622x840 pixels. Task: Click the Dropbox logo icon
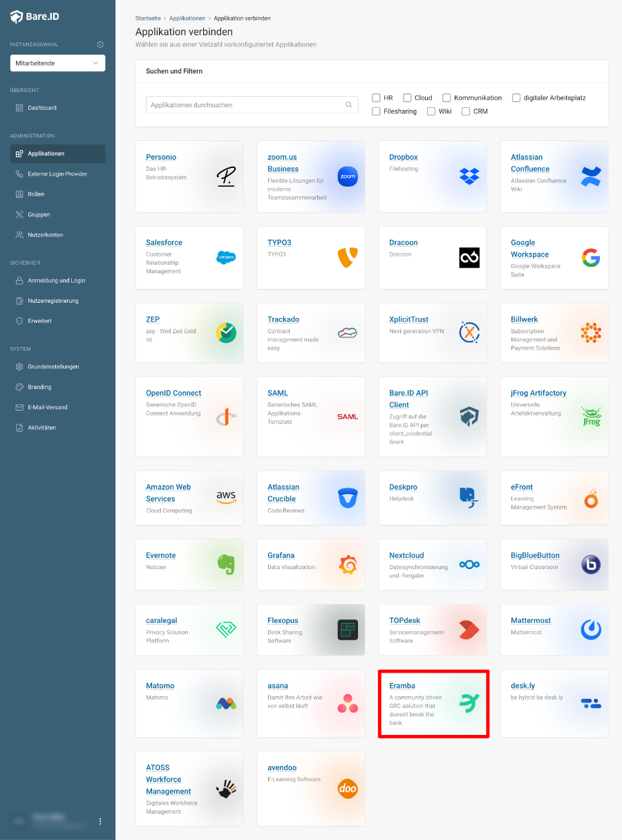pyautogui.click(x=469, y=177)
